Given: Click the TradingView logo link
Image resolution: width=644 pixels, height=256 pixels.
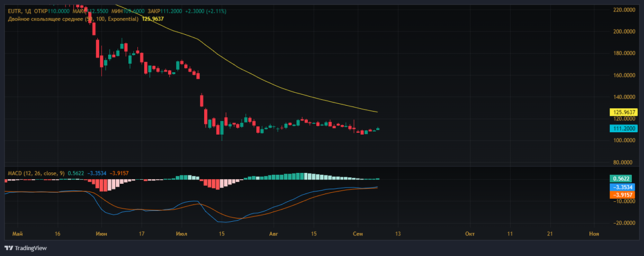Looking at the screenshot, I should coord(26,248).
